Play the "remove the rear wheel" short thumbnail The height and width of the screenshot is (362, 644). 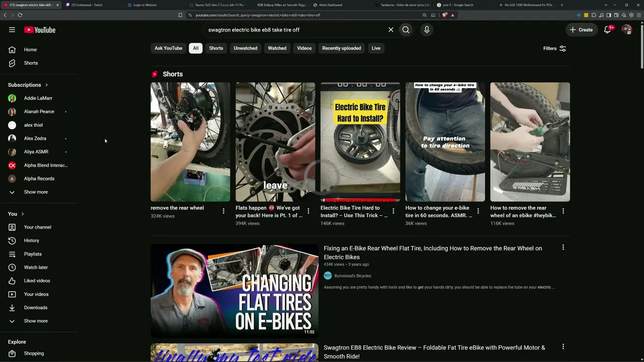tap(190, 142)
